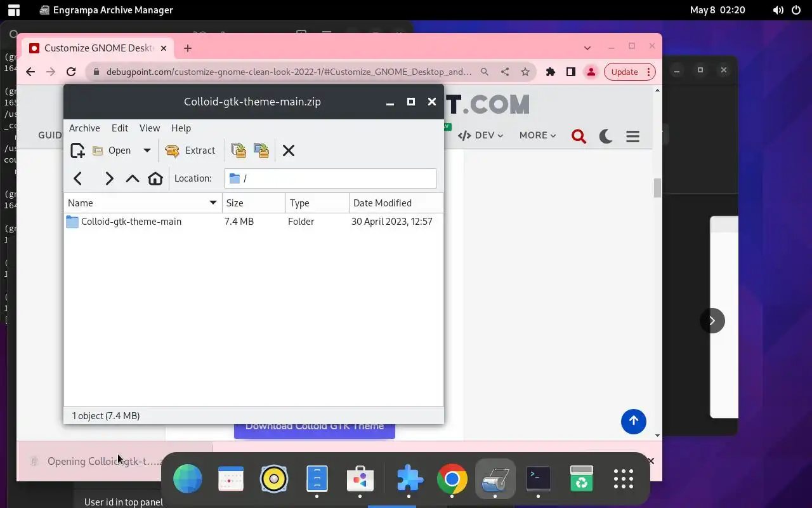The image size is (812, 508).
Task: Go back in archive navigation
Action: tap(78, 178)
